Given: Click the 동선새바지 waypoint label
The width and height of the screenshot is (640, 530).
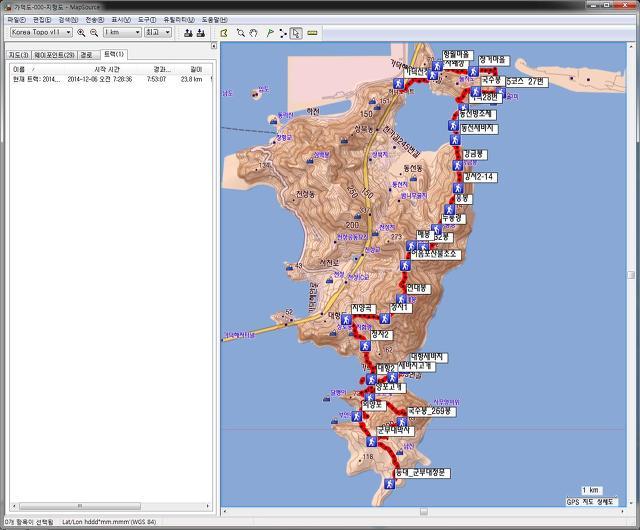Looking at the screenshot, I should point(479,129).
